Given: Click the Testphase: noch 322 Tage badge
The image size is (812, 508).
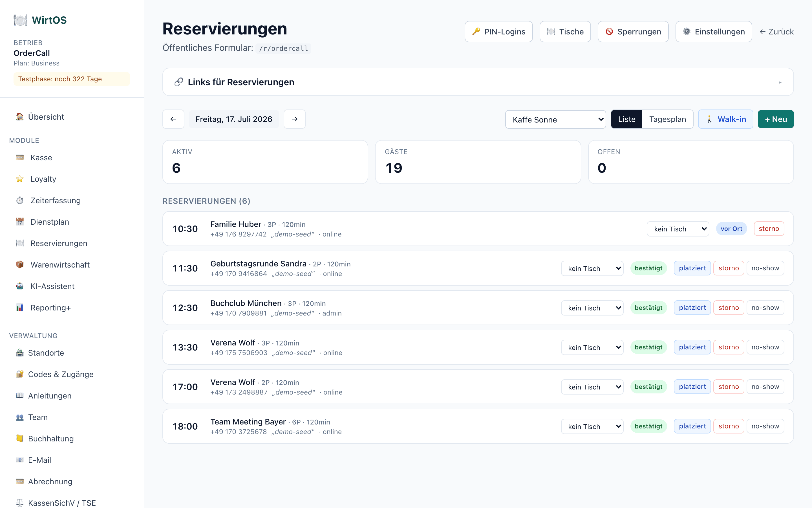Looking at the screenshot, I should pos(71,79).
